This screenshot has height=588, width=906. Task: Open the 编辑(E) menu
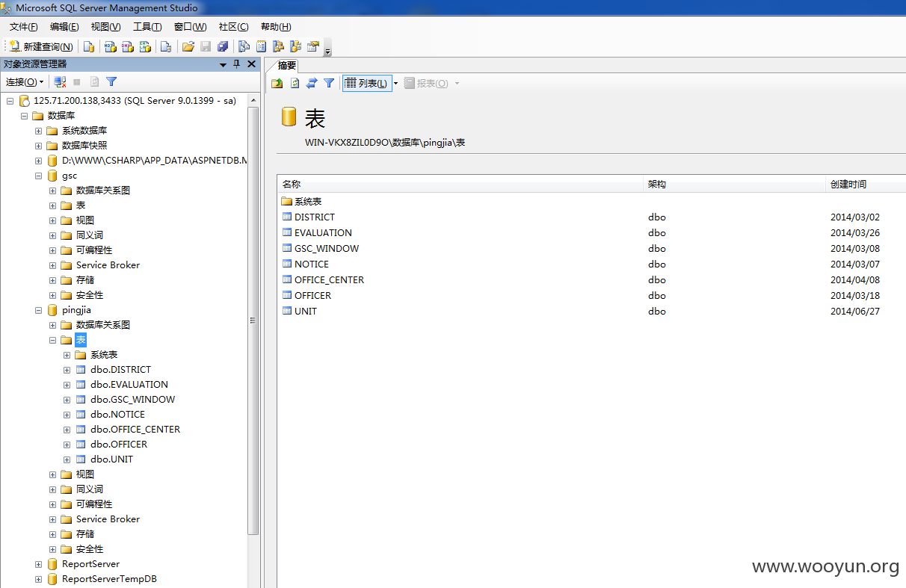pos(64,27)
